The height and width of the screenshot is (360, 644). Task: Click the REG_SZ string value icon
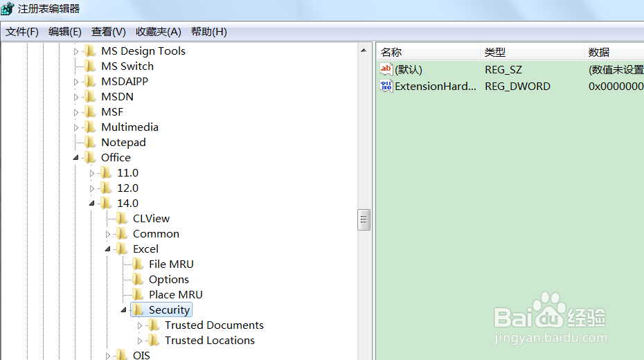(x=386, y=69)
